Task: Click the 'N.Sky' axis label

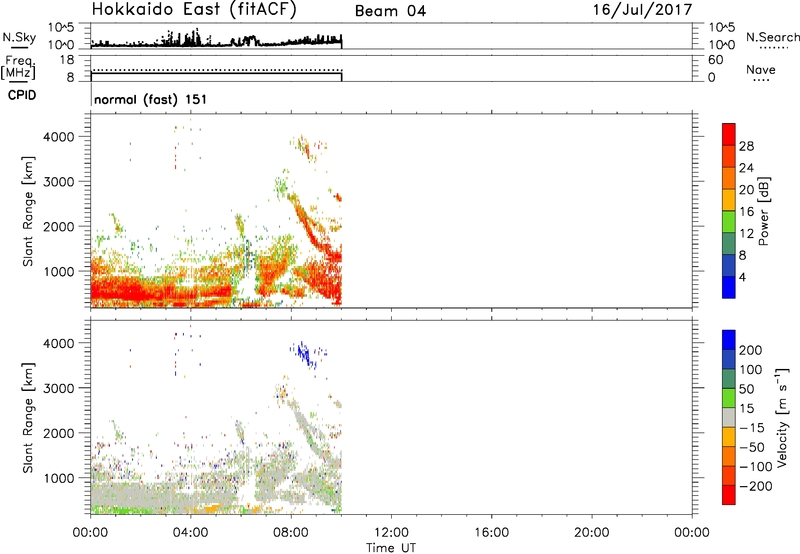Action: point(19,38)
